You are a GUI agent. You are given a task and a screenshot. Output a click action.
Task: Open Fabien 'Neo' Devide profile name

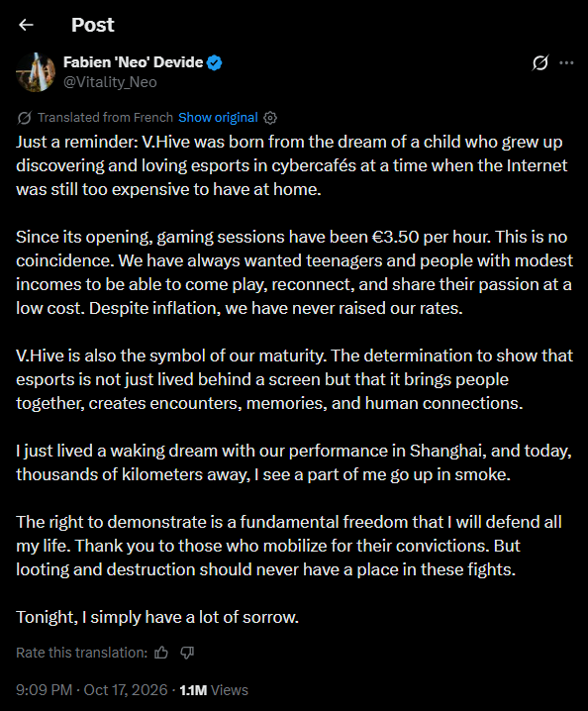coord(134,62)
